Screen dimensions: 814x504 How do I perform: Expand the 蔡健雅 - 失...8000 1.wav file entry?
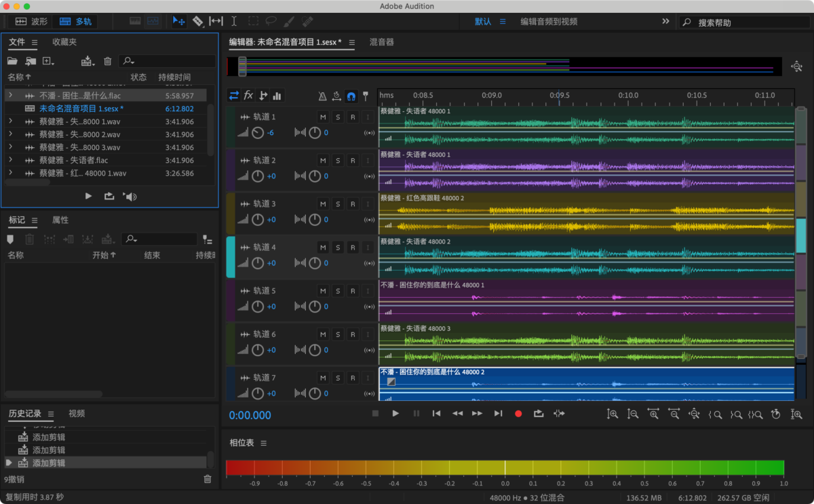[x=10, y=121]
